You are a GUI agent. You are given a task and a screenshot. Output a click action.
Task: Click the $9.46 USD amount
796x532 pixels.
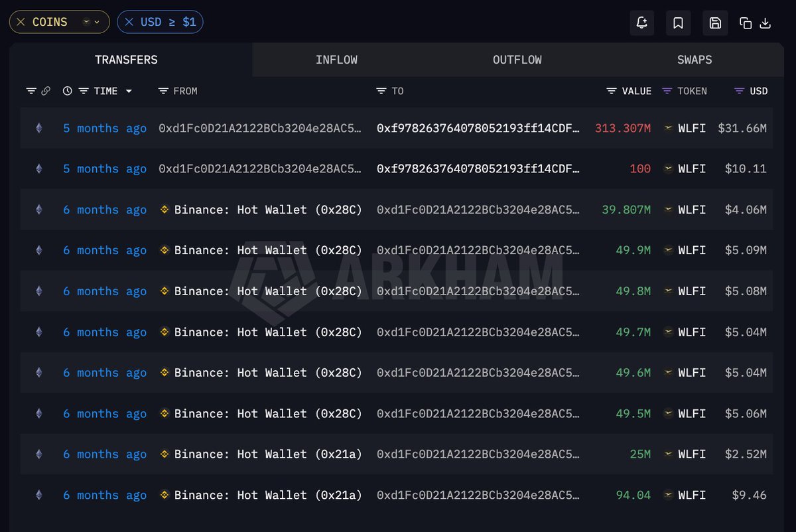point(750,495)
